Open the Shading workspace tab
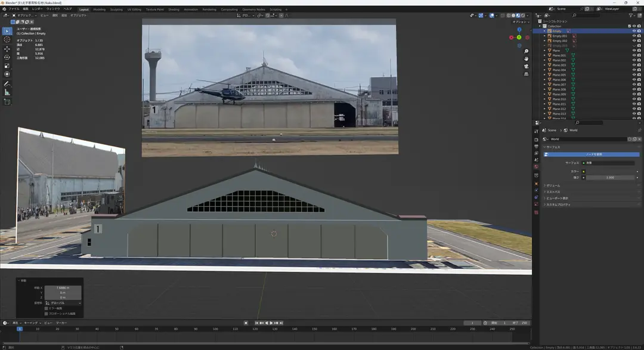 tap(174, 10)
